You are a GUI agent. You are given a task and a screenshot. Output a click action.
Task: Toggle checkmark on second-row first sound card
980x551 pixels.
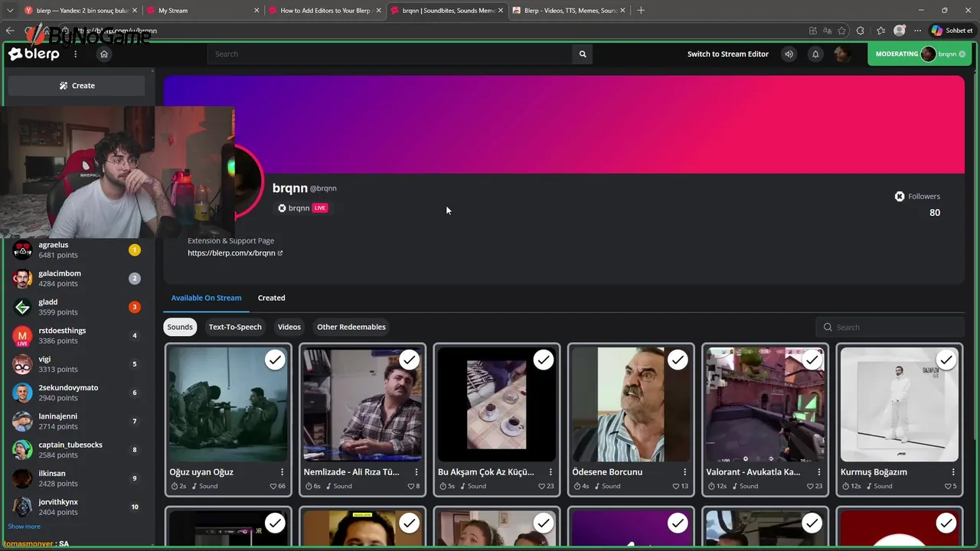click(x=275, y=523)
